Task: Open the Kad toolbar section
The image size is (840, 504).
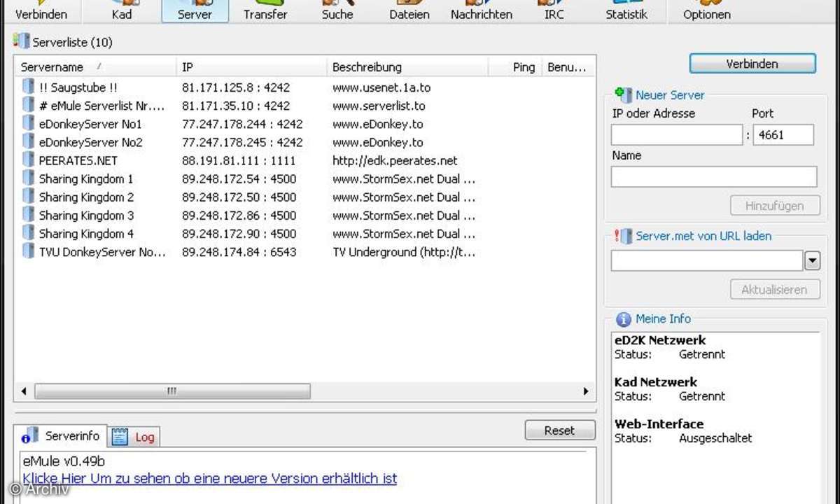Action: (x=122, y=11)
